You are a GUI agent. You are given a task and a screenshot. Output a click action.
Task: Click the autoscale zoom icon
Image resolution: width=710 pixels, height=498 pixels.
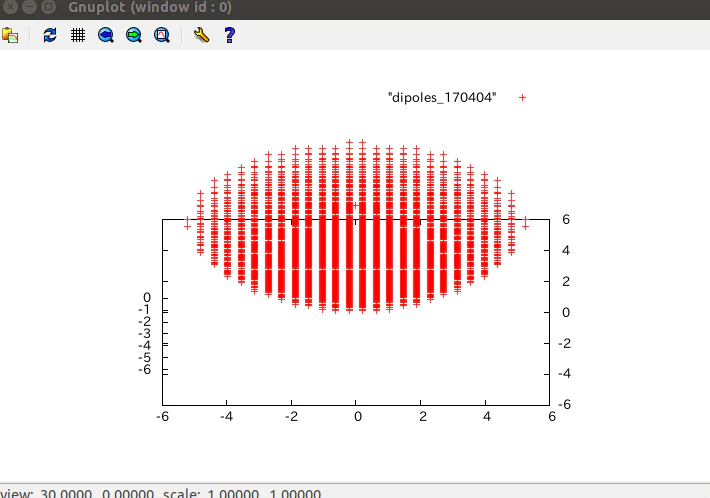pos(162,35)
